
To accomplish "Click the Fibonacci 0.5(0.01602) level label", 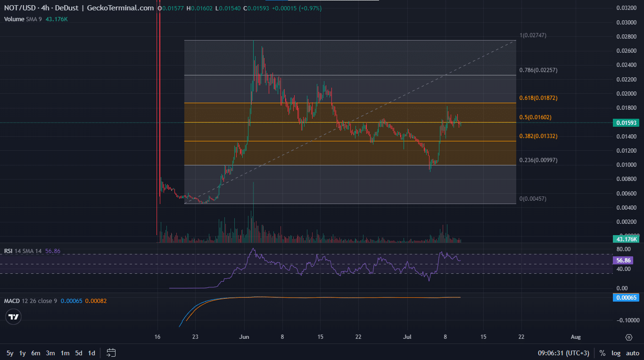I will (x=536, y=117).
